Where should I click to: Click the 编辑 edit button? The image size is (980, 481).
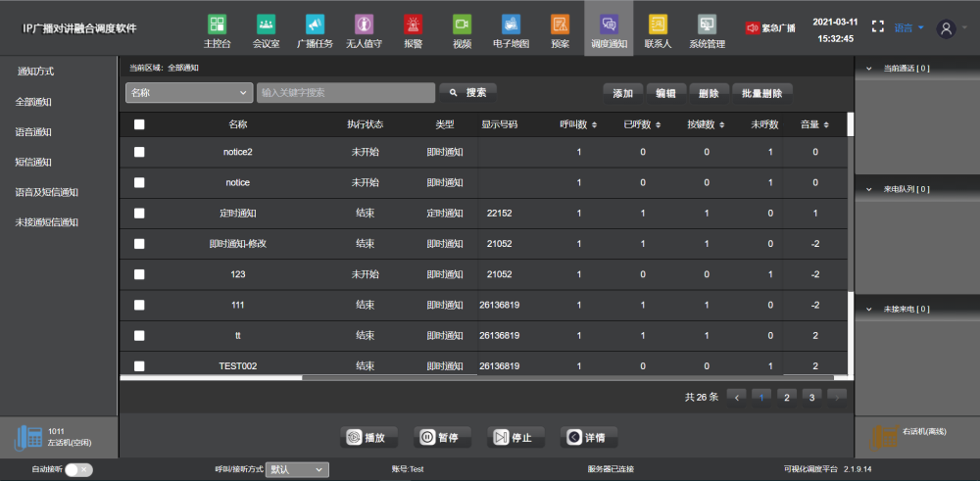point(666,94)
